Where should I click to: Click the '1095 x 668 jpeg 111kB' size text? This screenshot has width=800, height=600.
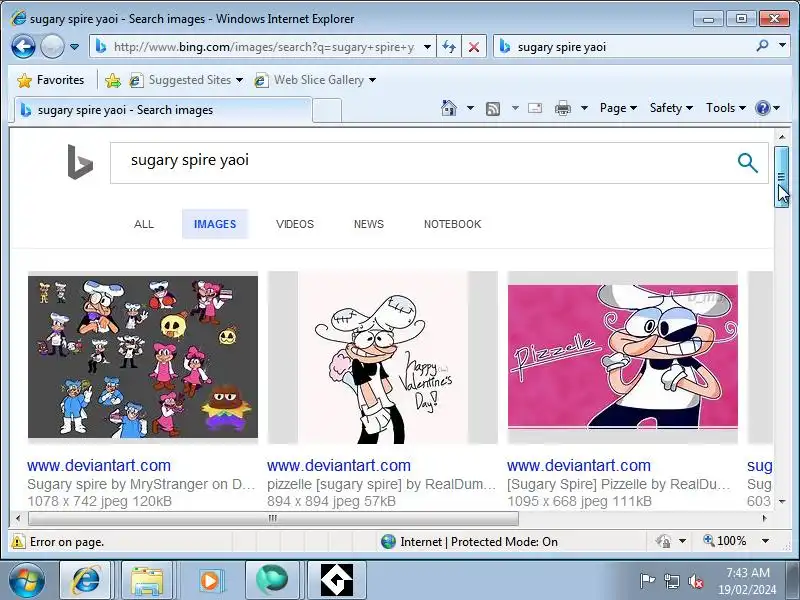pyautogui.click(x=579, y=501)
